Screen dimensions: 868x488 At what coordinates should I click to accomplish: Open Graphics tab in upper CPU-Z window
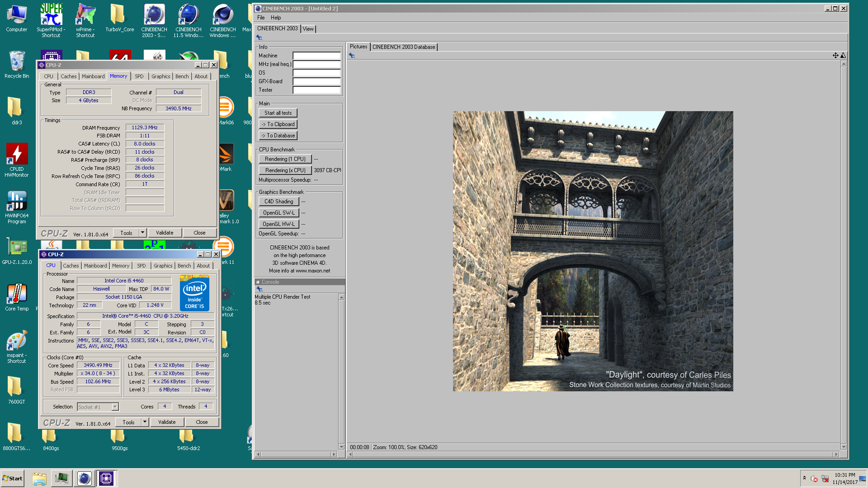click(161, 76)
